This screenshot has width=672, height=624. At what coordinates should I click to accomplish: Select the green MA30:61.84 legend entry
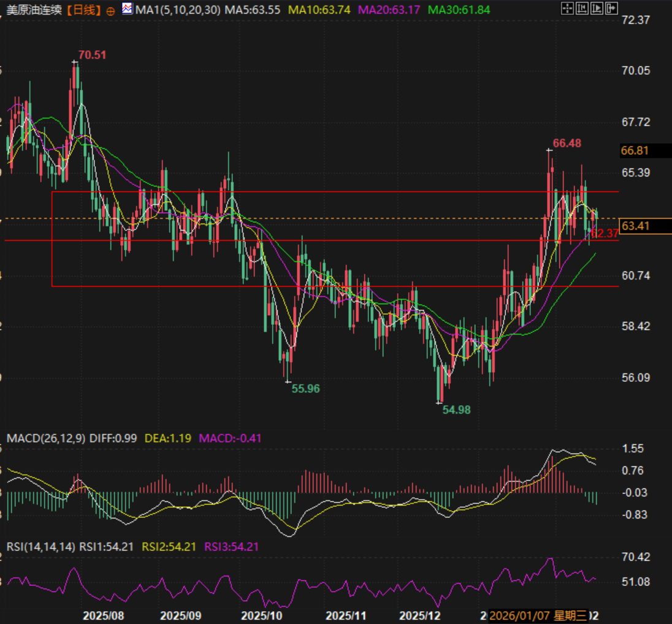[x=456, y=10]
